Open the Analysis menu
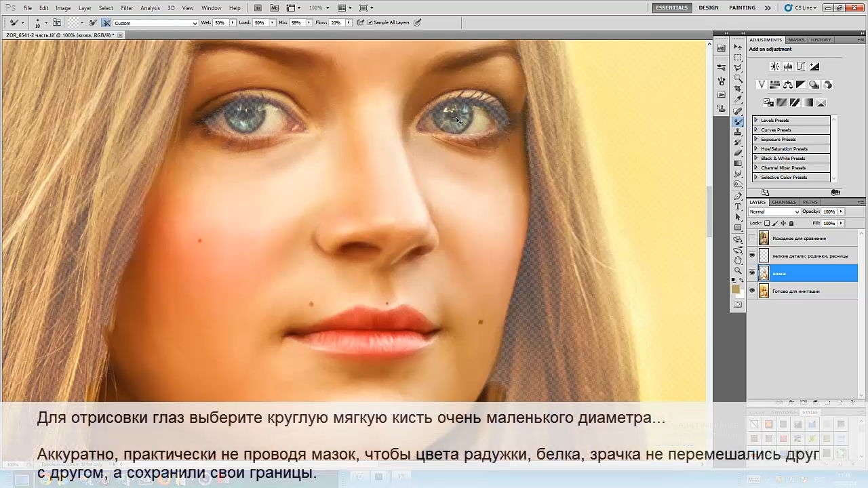The width and height of the screenshot is (868, 488). (x=150, y=8)
